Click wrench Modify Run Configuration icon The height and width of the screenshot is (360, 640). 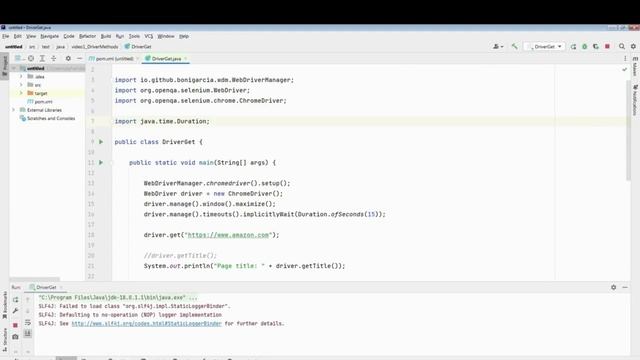pos(15,311)
